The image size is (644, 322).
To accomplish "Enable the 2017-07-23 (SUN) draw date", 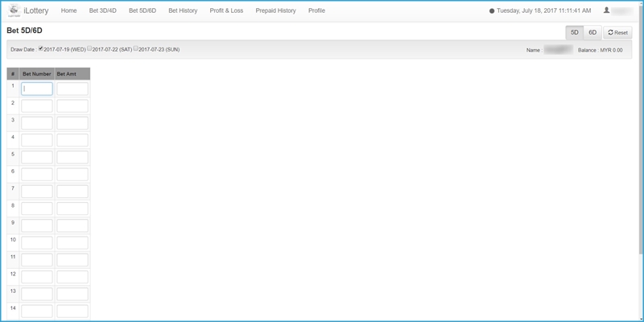I will (137, 48).
